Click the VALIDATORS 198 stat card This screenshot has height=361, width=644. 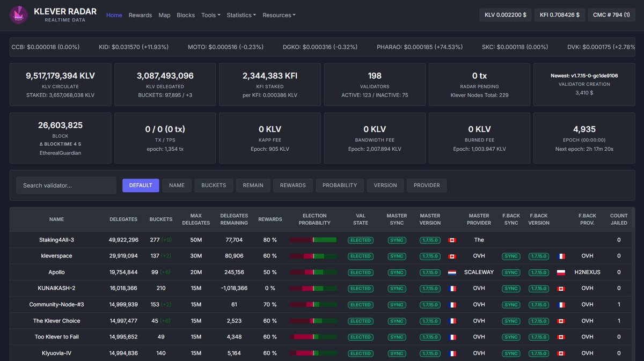pos(375,85)
